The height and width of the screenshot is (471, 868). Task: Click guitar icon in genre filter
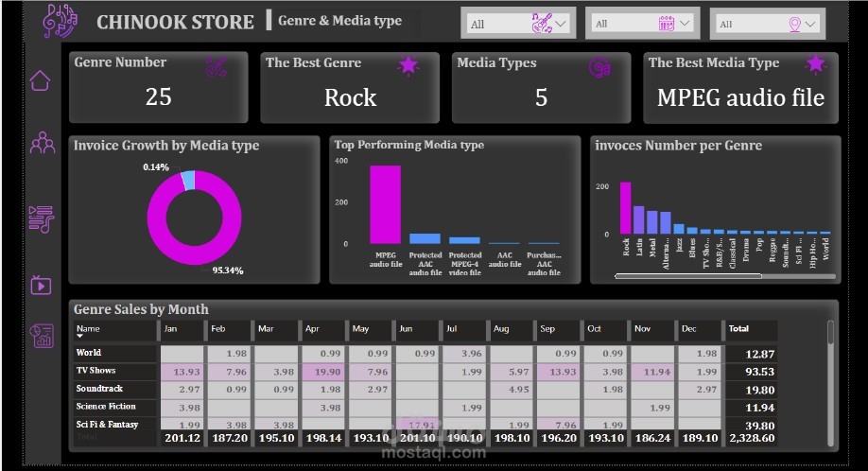(542, 24)
